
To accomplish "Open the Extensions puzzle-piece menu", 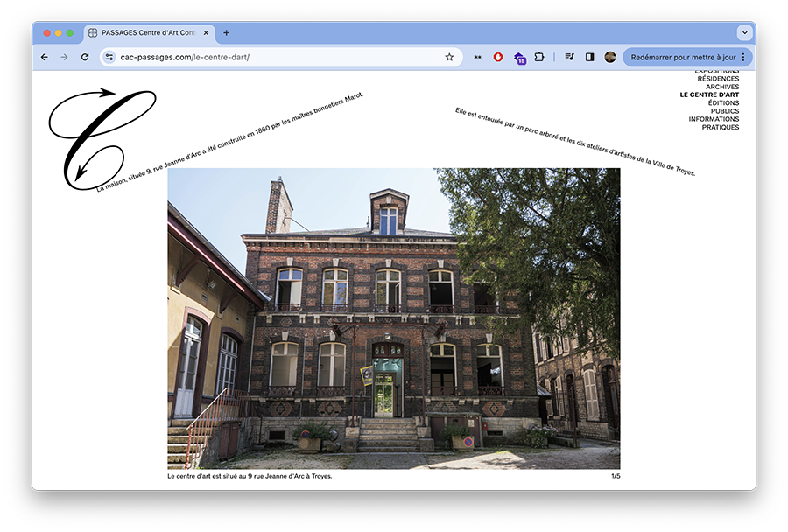I will (539, 57).
